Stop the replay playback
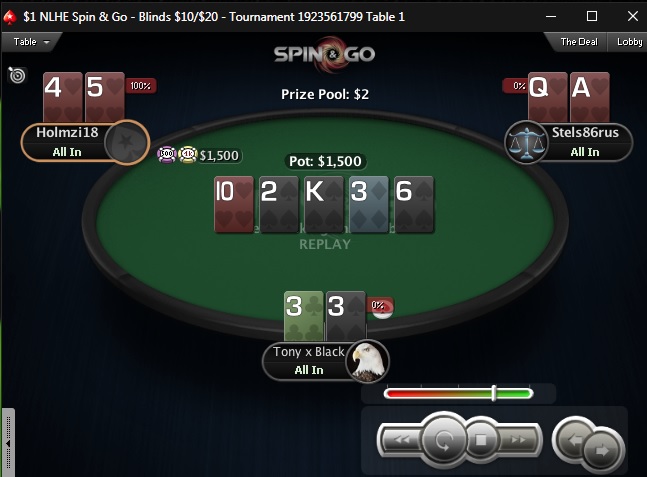Screen dimensions: 647x477 tap(481, 440)
